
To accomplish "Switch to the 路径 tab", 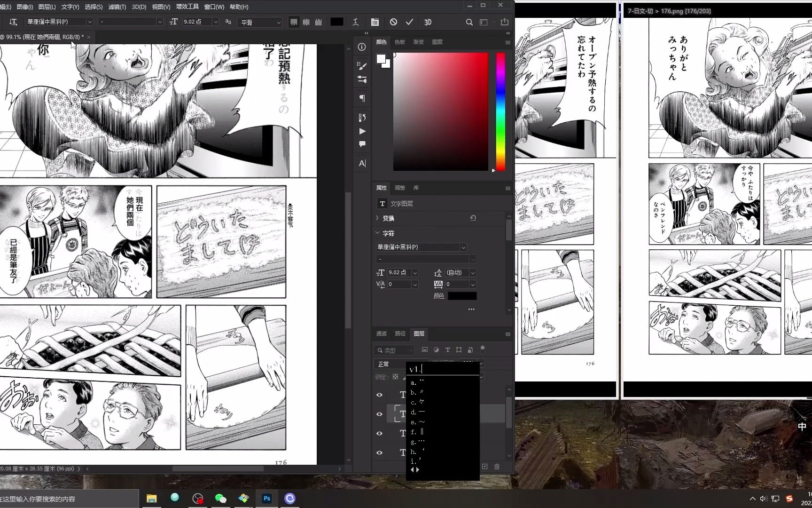I will click(400, 333).
